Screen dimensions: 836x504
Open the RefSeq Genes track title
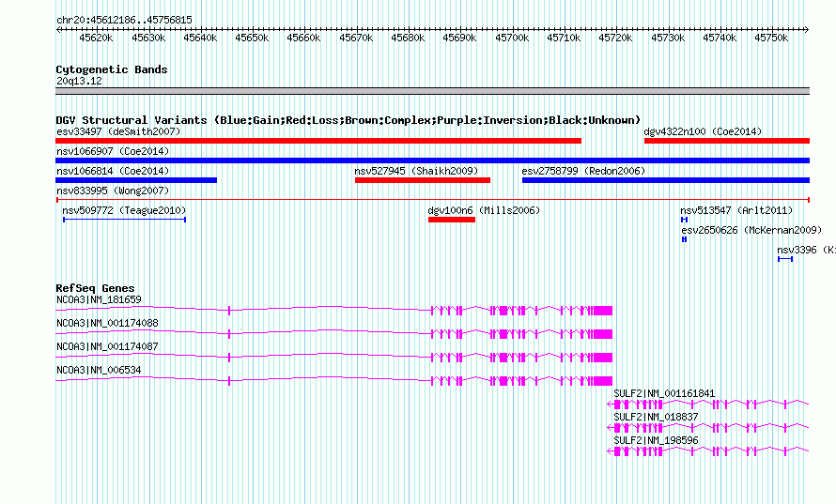click(x=95, y=288)
